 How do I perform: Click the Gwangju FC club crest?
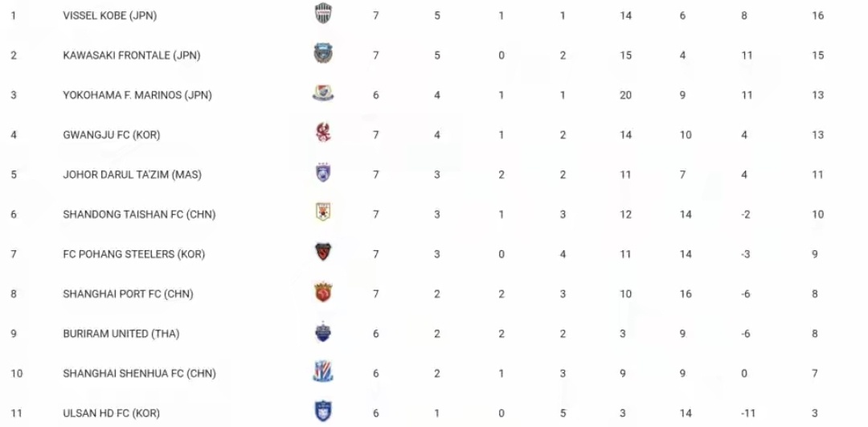[x=323, y=133]
